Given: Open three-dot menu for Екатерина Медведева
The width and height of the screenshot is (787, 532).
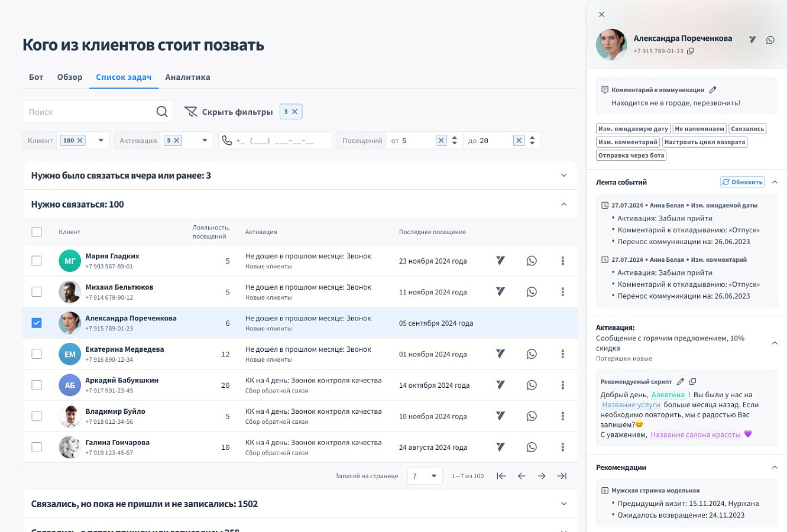Looking at the screenshot, I should [562, 354].
